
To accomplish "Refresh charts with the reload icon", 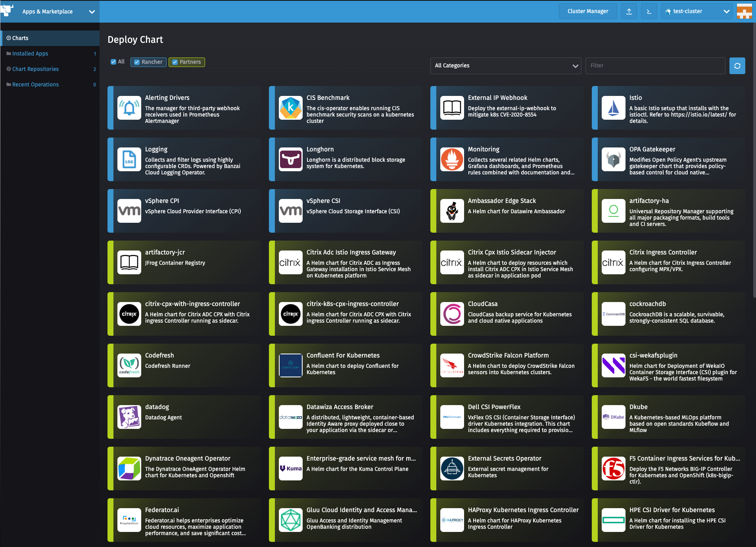I will pyautogui.click(x=737, y=66).
